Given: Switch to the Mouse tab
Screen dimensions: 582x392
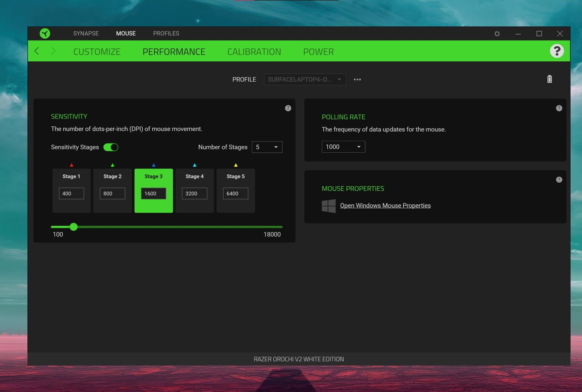Looking at the screenshot, I should (126, 34).
